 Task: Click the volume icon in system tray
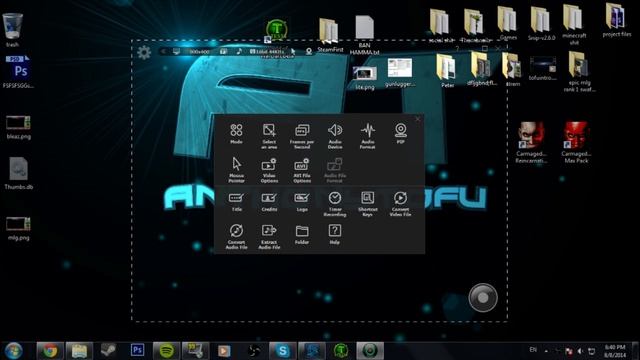point(580,351)
